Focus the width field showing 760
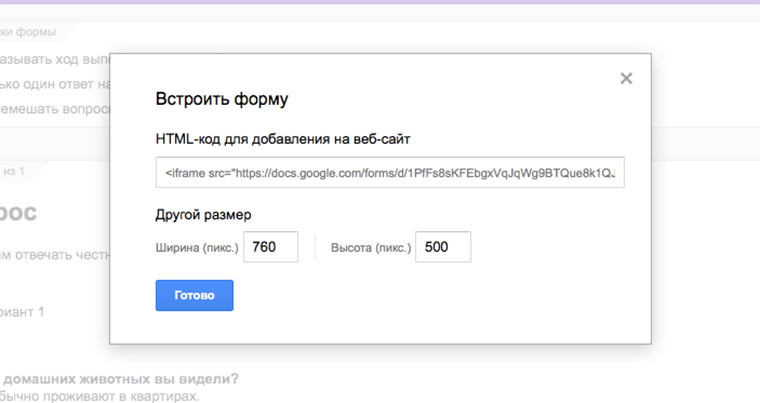760x403 pixels. (x=271, y=247)
